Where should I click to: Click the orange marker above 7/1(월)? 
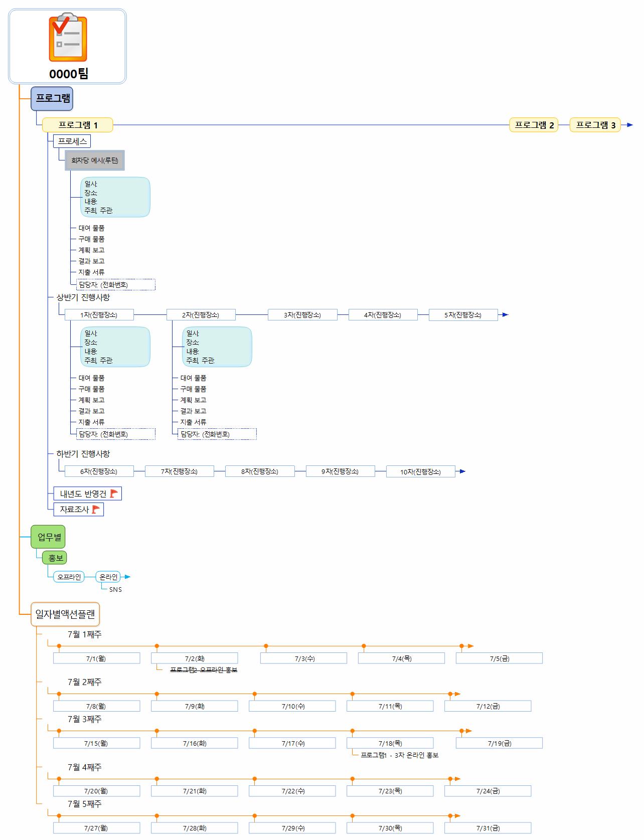tap(59, 646)
